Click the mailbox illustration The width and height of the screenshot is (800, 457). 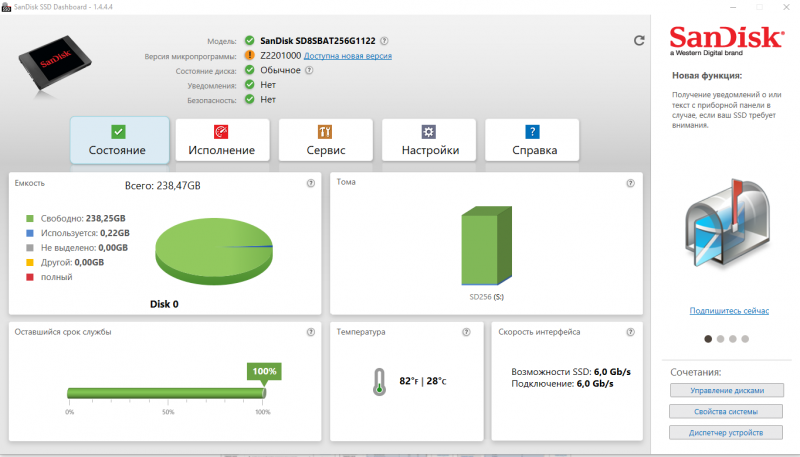(728, 224)
